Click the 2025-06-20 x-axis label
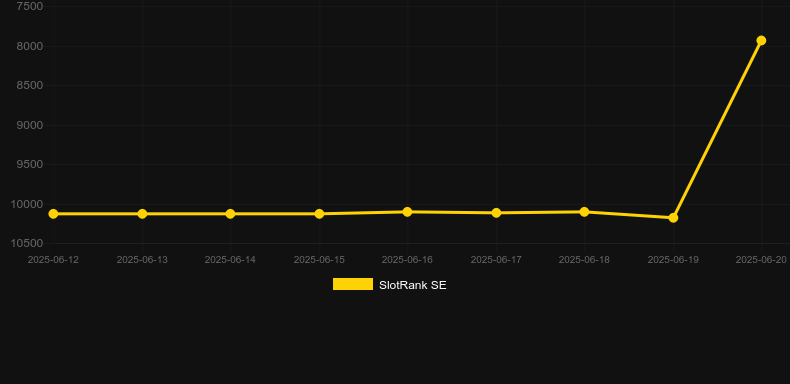Screen dimensions: 790x384 pos(761,260)
